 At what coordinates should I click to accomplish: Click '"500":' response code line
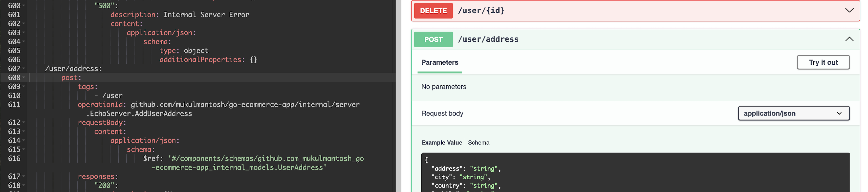pyautogui.click(x=106, y=6)
